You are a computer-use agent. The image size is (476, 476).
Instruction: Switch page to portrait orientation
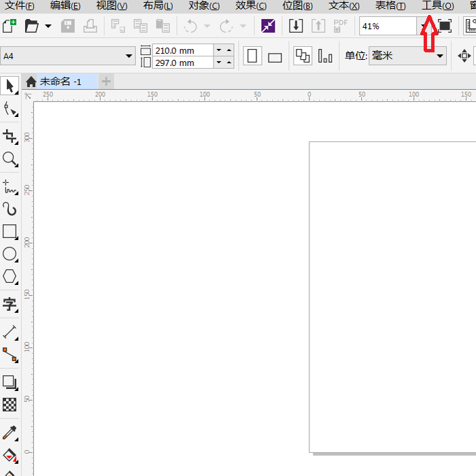click(253, 56)
